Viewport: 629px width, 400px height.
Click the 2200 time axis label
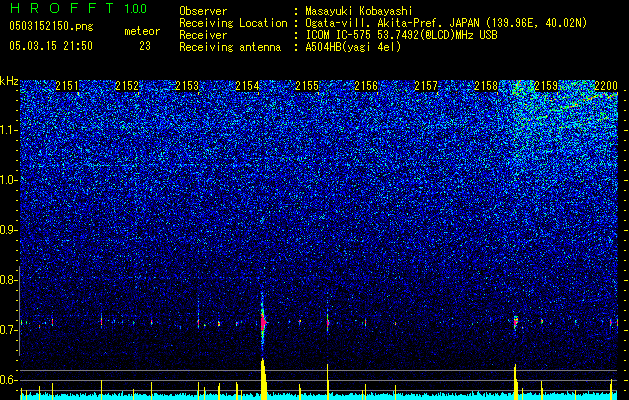(606, 86)
